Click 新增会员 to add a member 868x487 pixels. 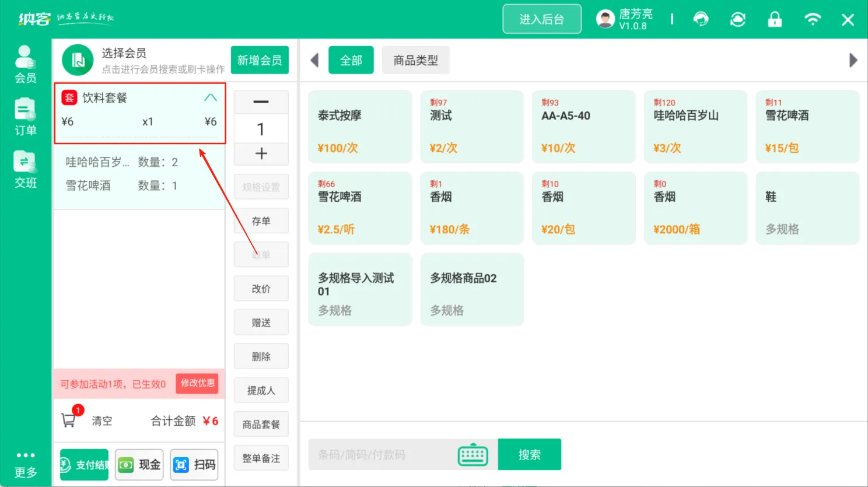pyautogui.click(x=260, y=59)
